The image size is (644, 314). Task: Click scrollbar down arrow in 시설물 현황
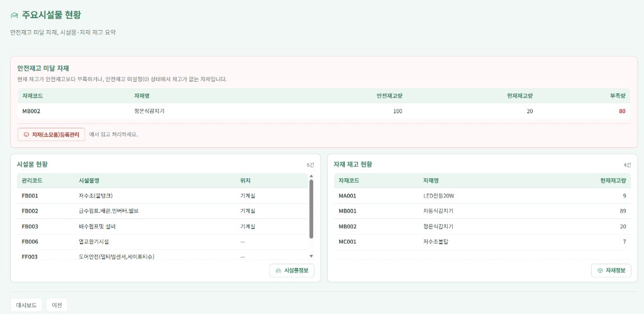coord(311,255)
